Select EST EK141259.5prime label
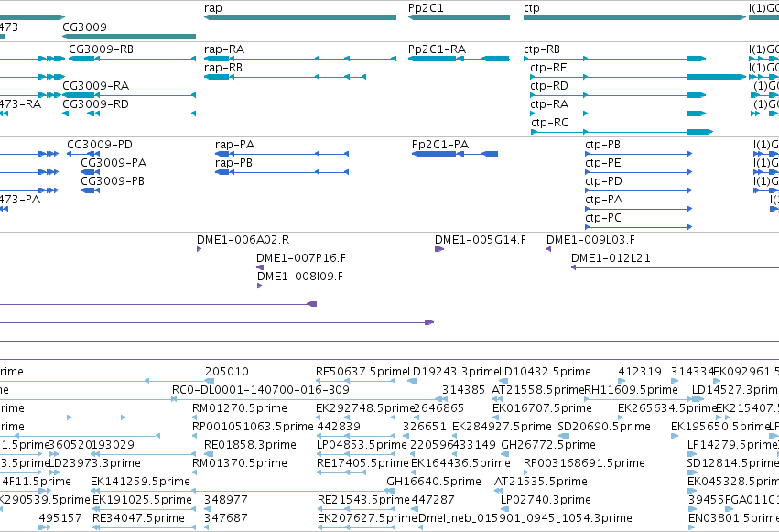Screen dimensions: 779x532 (141, 482)
